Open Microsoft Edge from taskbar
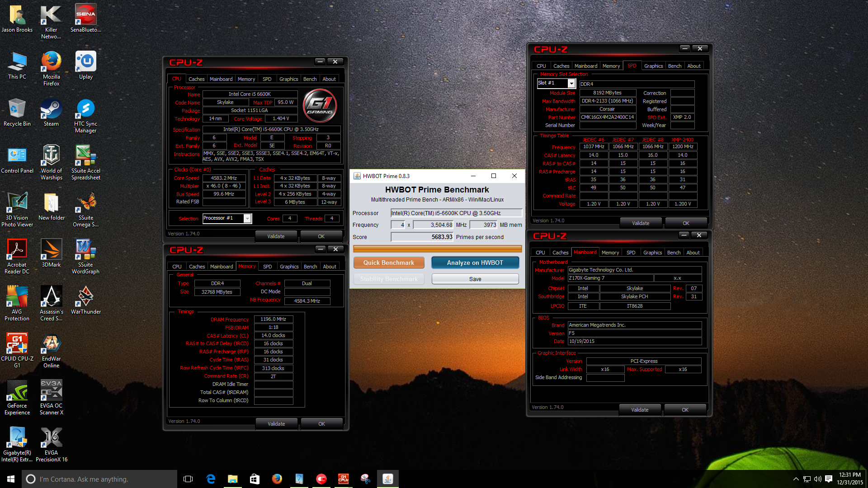This screenshot has width=868, height=488. [211, 479]
